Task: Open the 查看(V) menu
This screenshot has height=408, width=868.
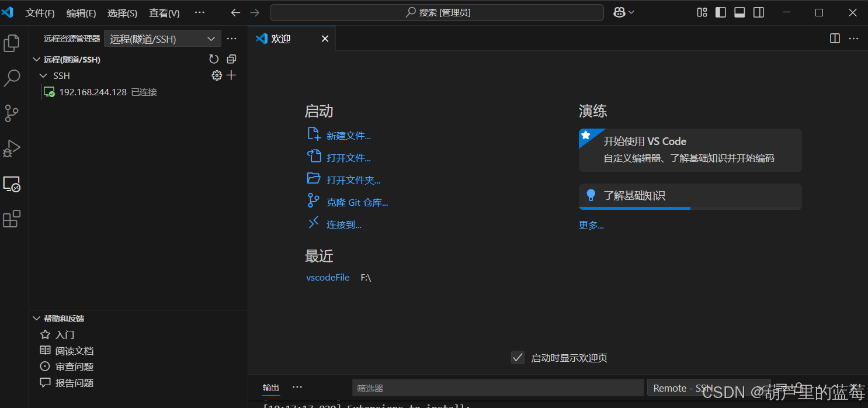Action: pyautogui.click(x=165, y=13)
